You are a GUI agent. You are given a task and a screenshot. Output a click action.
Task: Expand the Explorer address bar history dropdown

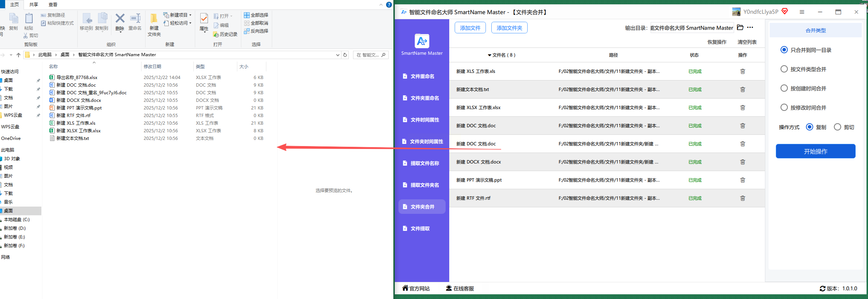(337, 55)
